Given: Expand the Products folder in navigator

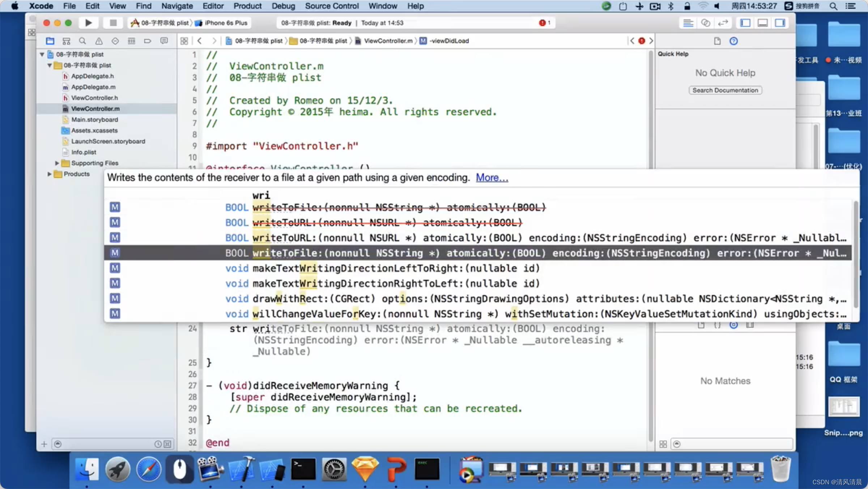Looking at the screenshot, I should click(50, 174).
